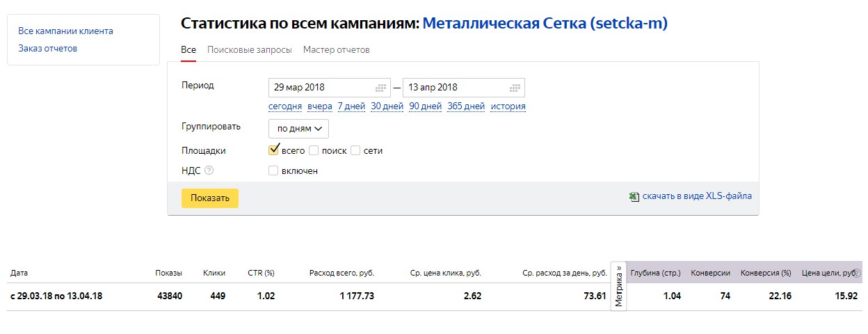Select row 'с 29.03.18 по 13.04.18'
This screenshot has width=868, height=334.
(x=435, y=296)
